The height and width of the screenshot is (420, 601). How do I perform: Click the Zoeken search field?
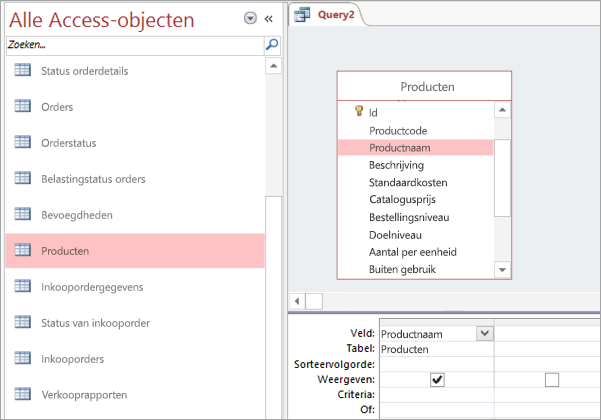(135, 45)
